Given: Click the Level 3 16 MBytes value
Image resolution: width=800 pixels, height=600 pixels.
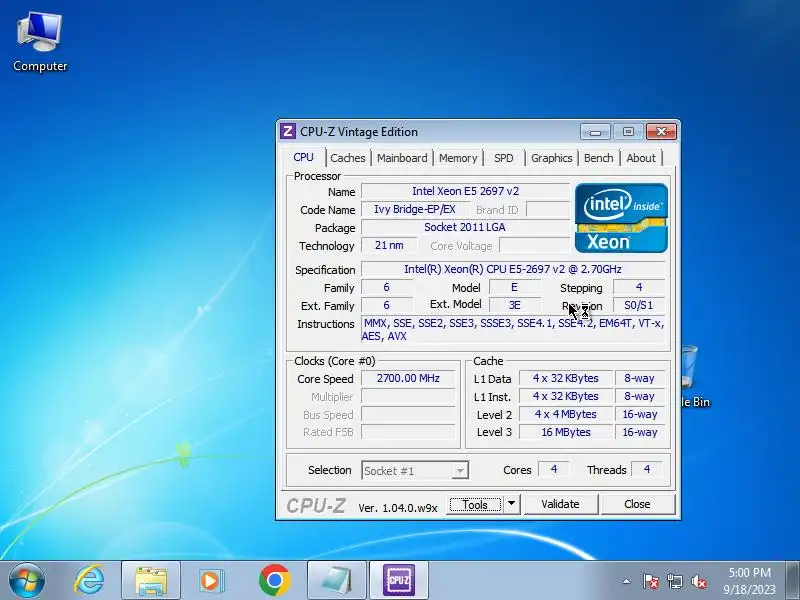Looking at the screenshot, I should (x=566, y=432).
